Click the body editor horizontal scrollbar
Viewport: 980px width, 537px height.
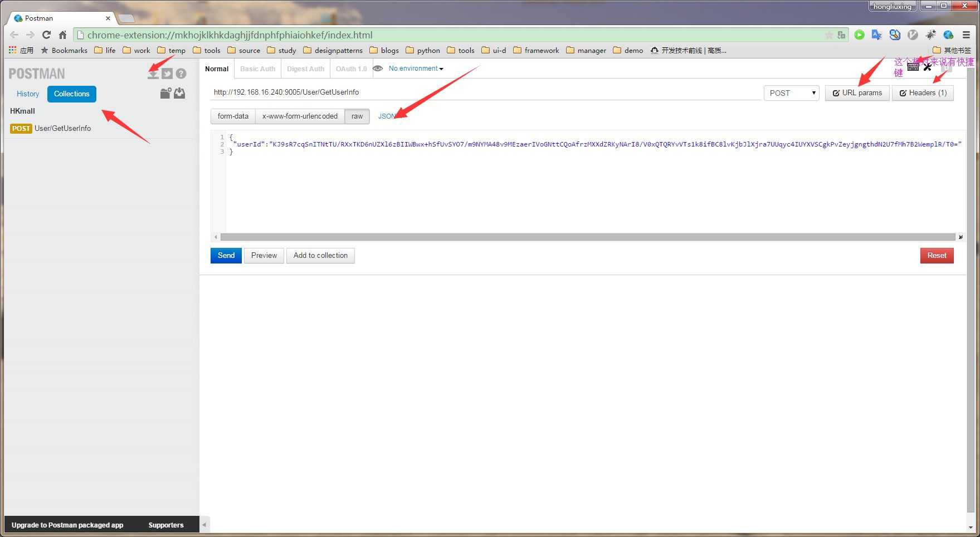pos(588,237)
